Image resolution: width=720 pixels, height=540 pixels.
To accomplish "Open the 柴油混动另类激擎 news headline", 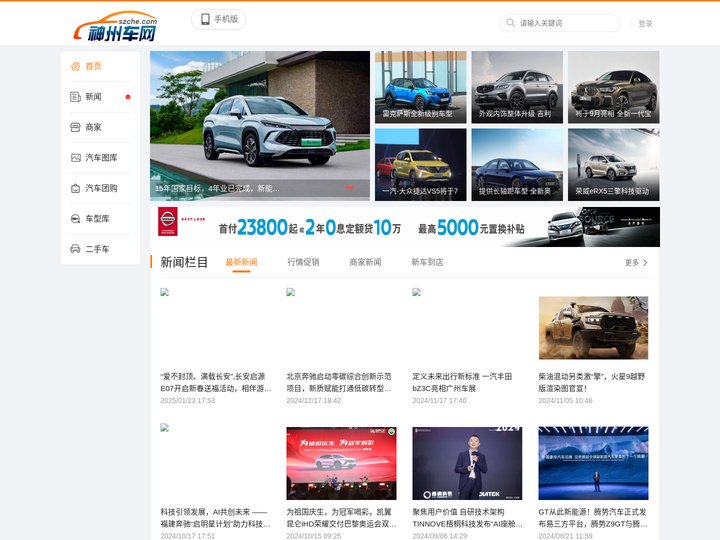I will pos(592,382).
